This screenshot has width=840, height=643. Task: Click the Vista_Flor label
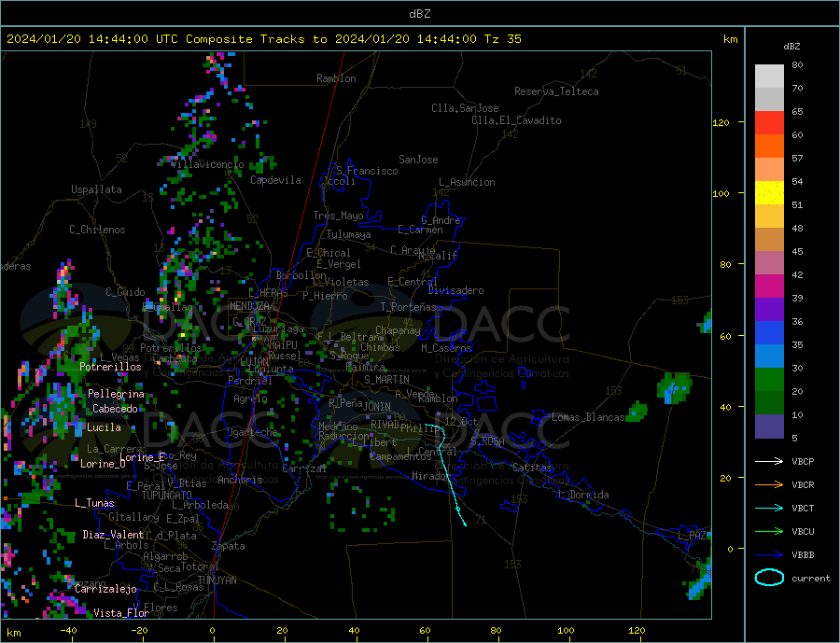coord(121,613)
